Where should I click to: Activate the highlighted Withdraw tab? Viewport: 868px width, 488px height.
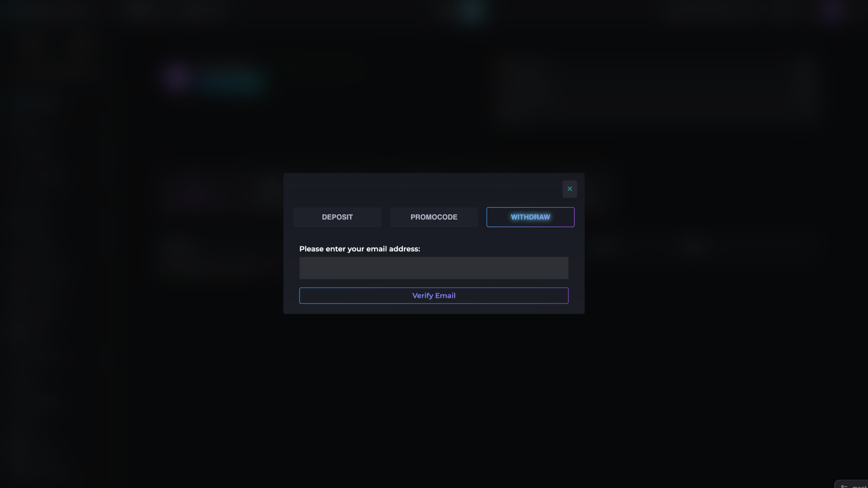click(x=530, y=217)
